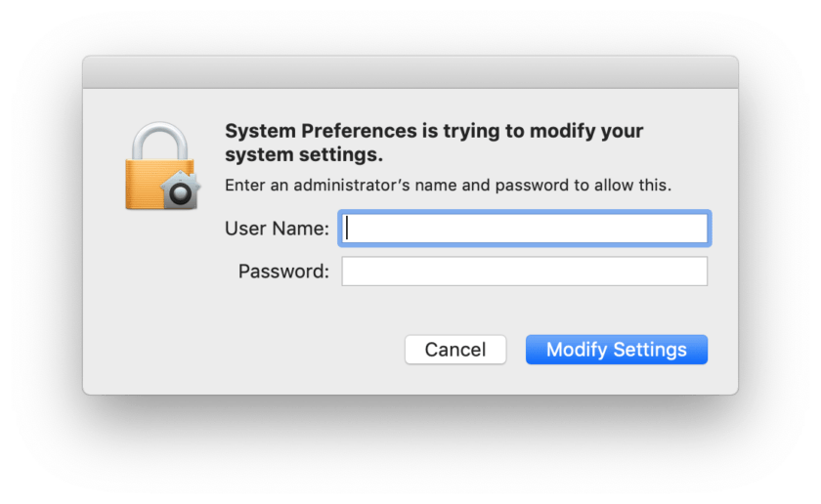The height and width of the screenshot is (504, 821).
Task: Click the silver shackle of the padlock
Action: tap(159, 141)
